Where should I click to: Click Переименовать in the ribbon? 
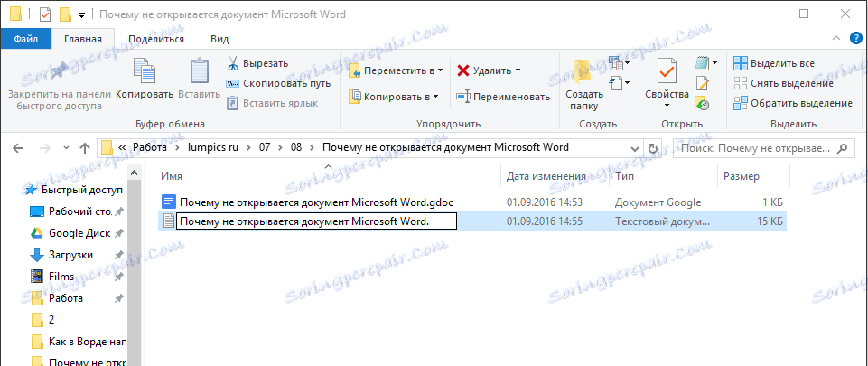pos(502,97)
